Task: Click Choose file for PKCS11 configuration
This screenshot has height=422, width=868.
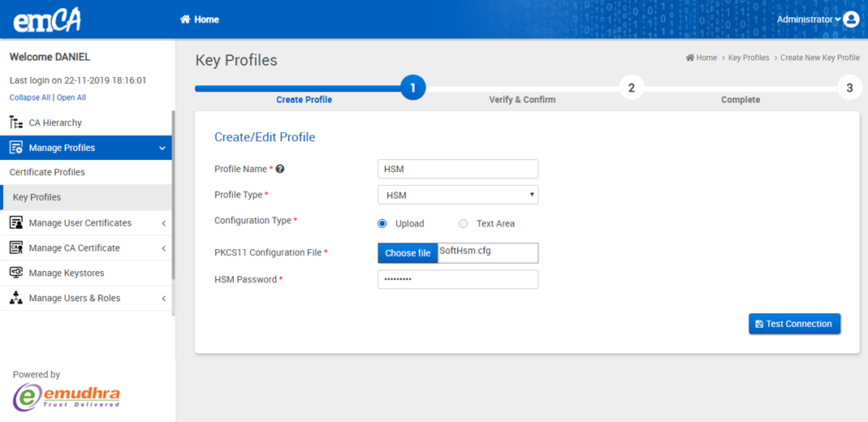Action: (x=408, y=253)
